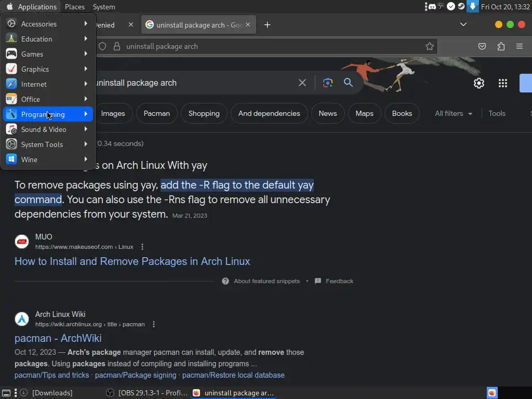Open pacman/Tips and tricks sublink
This screenshot has height=399, width=532.
51,375
